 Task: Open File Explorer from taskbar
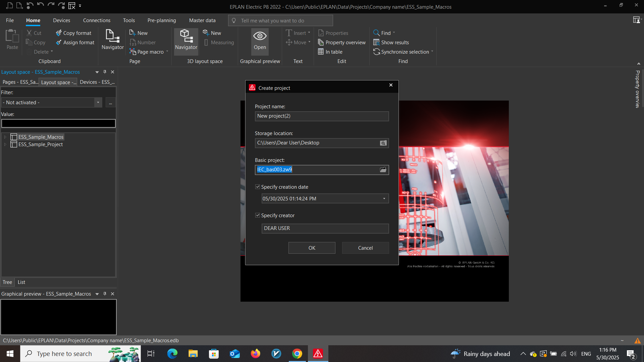(x=193, y=354)
